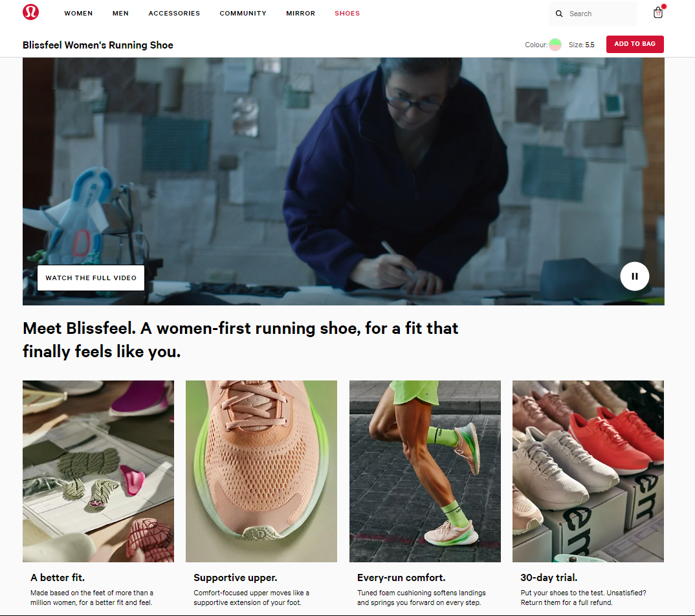Click the search magnifier icon
Screen dimensions: 695x616
click(x=559, y=14)
